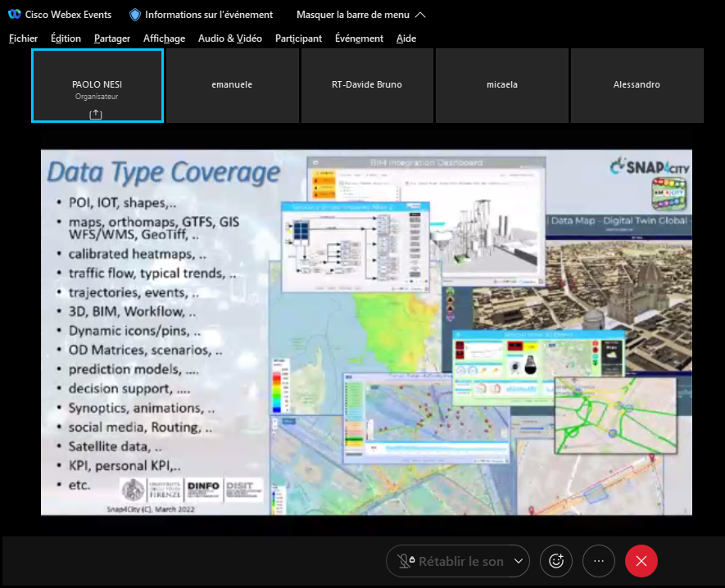Select the emanuele participant tile
Screen dimensions: 725x588
coord(232,85)
